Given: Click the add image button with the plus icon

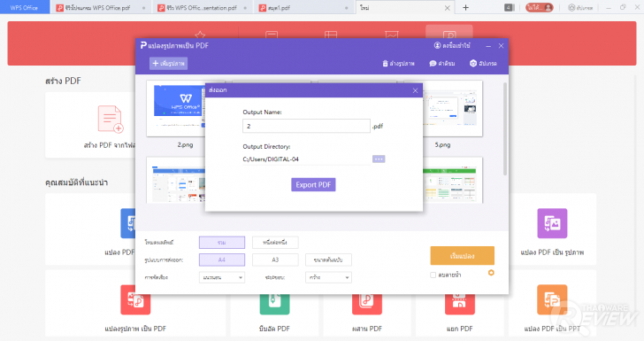Looking at the screenshot, I should click(168, 64).
